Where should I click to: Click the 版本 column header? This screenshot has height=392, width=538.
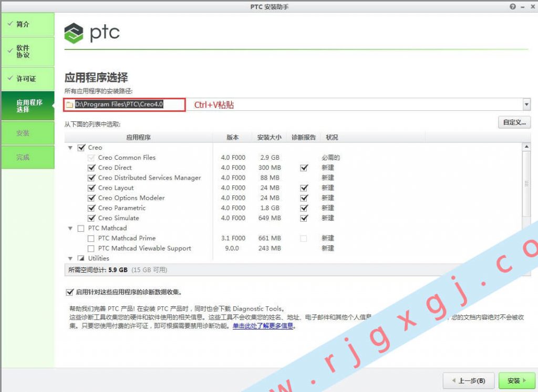[x=233, y=137]
